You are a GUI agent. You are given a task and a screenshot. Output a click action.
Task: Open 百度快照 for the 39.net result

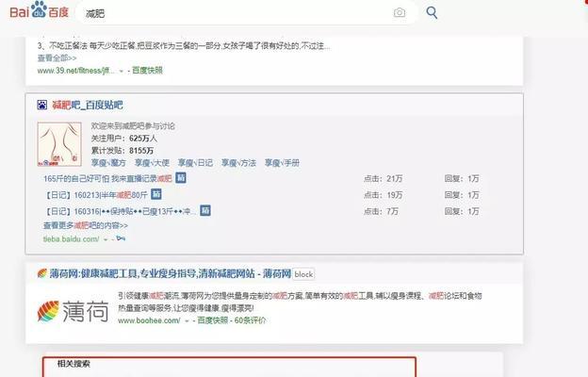tap(147, 70)
